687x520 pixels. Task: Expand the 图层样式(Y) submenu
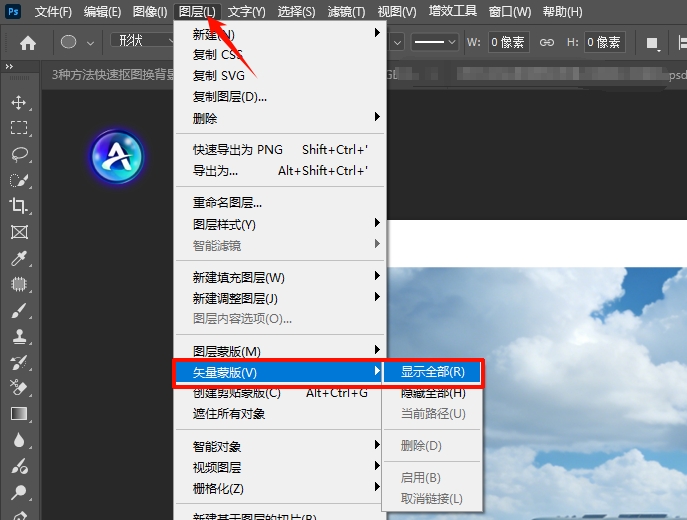pos(280,224)
